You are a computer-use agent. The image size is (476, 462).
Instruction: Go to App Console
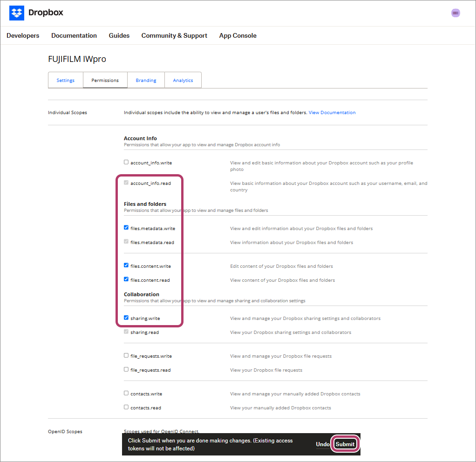238,35
